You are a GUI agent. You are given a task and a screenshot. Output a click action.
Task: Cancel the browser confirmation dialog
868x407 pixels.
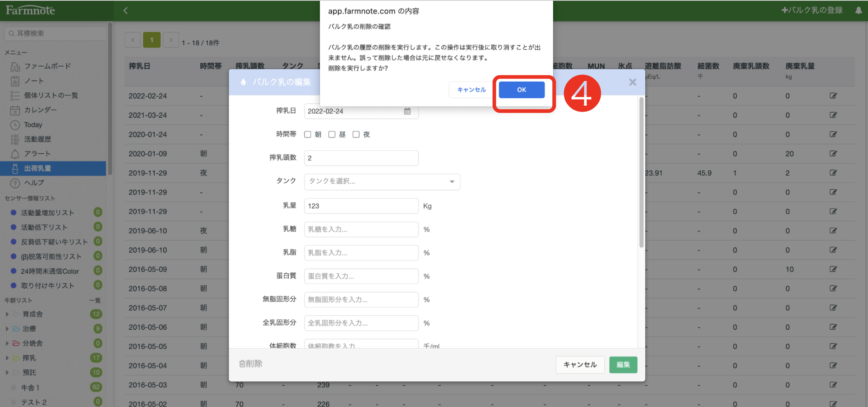coord(471,90)
